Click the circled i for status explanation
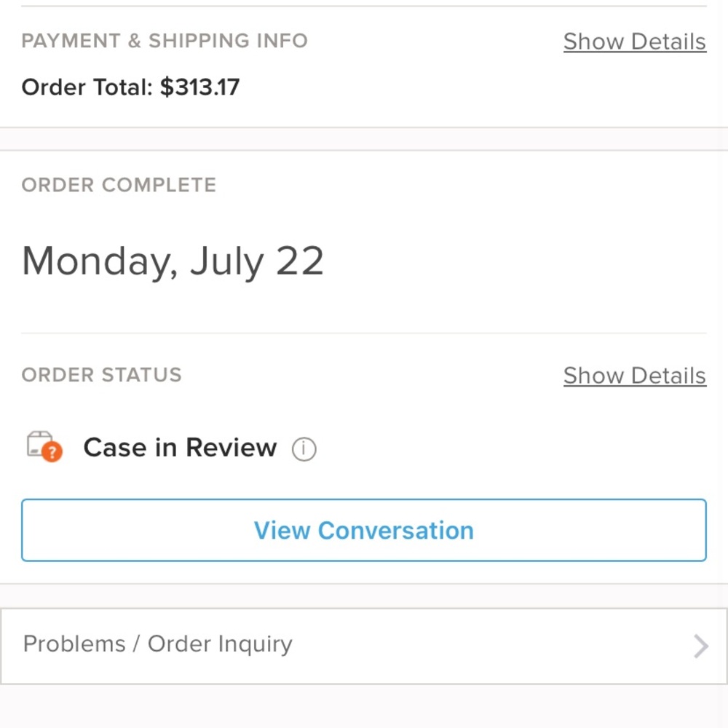 tap(305, 448)
